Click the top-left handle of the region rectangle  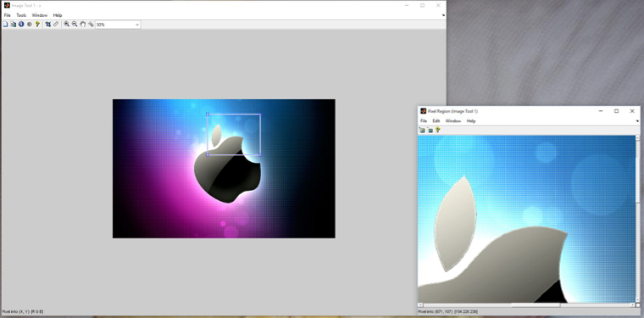(x=208, y=114)
